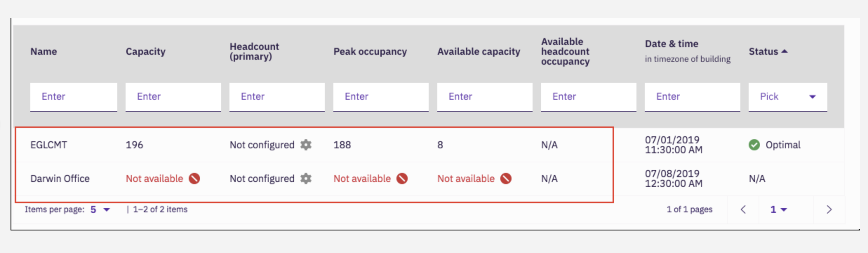Click green Optimal status checkmark icon

(x=754, y=145)
